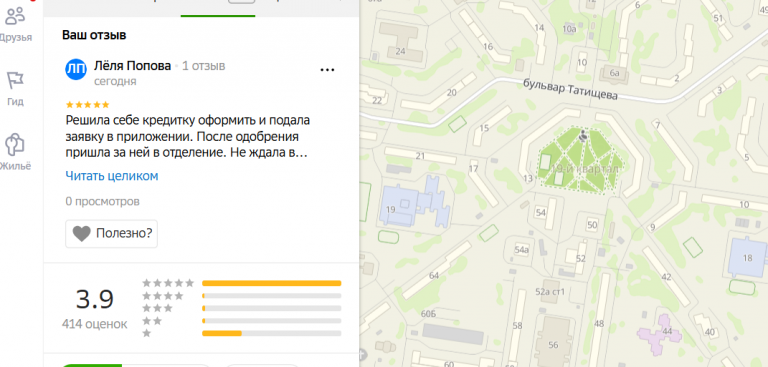
Task: Click building number 21 on map
Action: click(420, 156)
